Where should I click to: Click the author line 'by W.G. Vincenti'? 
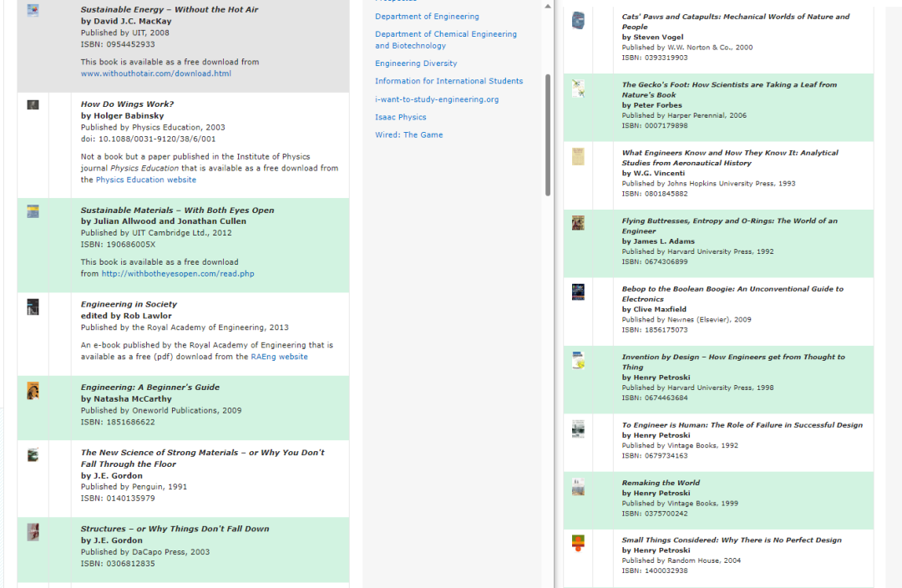[x=653, y=173]
